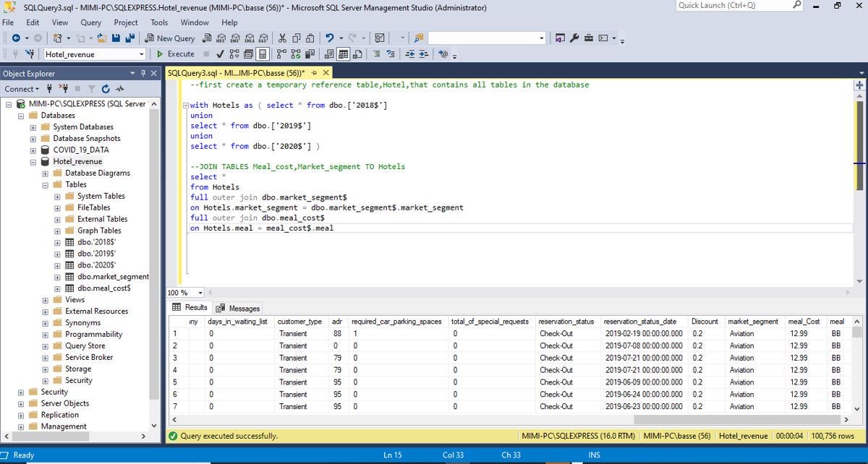The image size is (868, 464).
Task: Open the Object Explorer activity monitor icon
Action: coord(120,89)
